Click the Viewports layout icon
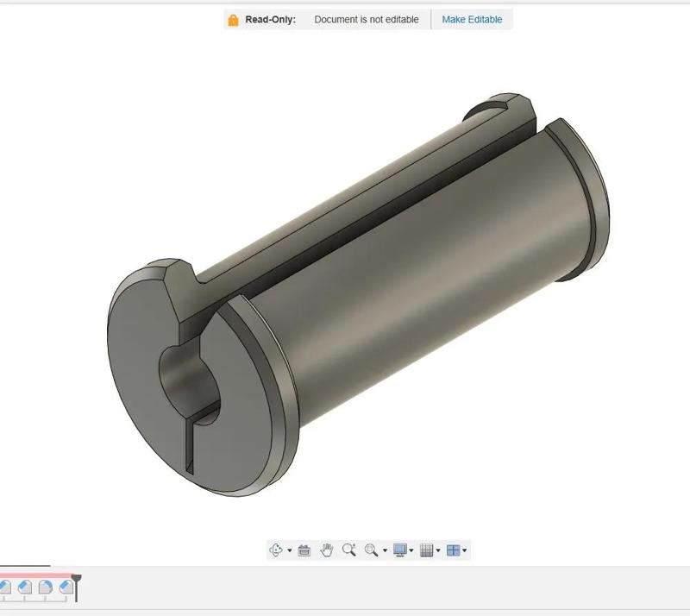Image resolution: width=690 pixels, height=616 pixels. coord(454,550)
